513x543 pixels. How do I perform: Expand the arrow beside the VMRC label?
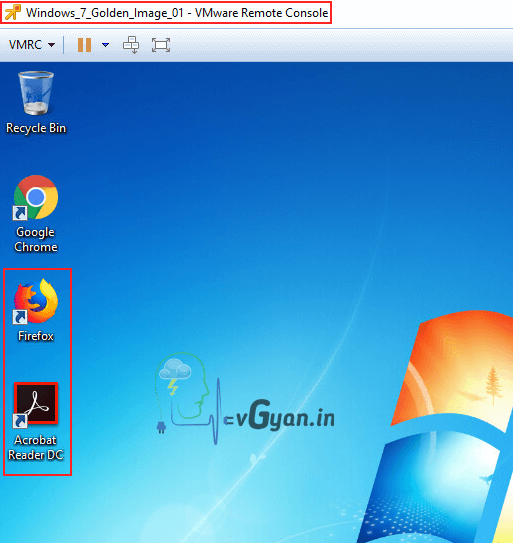pos(51,45)
